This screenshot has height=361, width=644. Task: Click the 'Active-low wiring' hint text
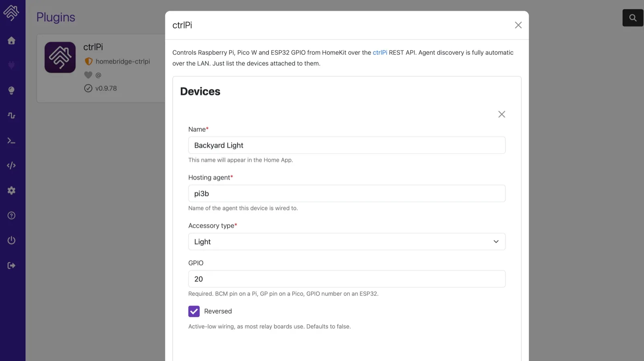[x=270, y=326]
